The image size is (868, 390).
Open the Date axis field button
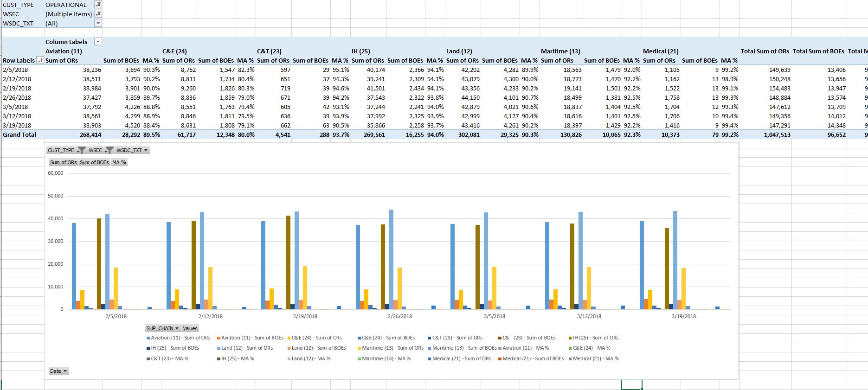(59, 371)
